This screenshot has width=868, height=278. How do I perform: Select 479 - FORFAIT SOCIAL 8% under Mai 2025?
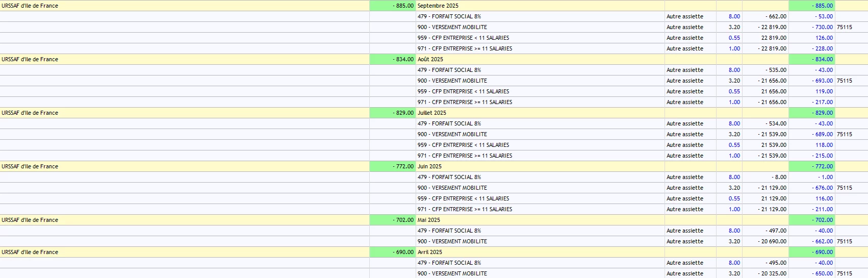tap(540, 231)
